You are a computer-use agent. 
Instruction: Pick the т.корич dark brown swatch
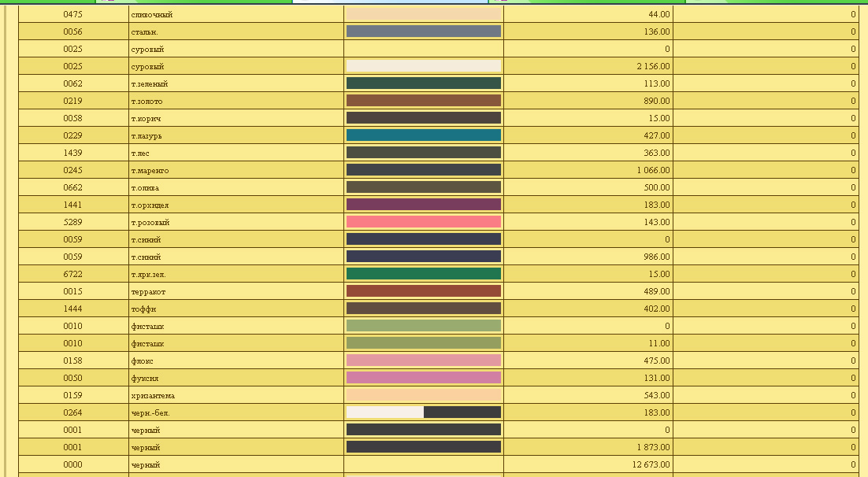(x=424, y=118)
